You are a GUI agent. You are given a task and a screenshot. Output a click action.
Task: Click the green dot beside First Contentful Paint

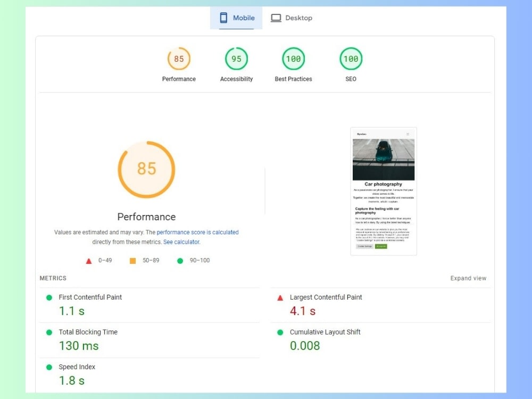point(49,297)
